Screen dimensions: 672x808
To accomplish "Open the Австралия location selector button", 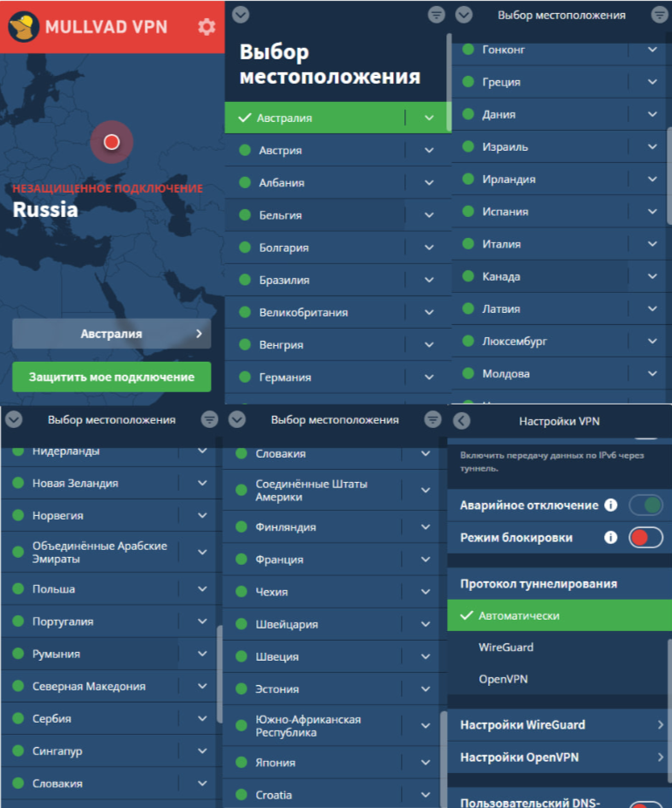I will (x=112, y=334).
